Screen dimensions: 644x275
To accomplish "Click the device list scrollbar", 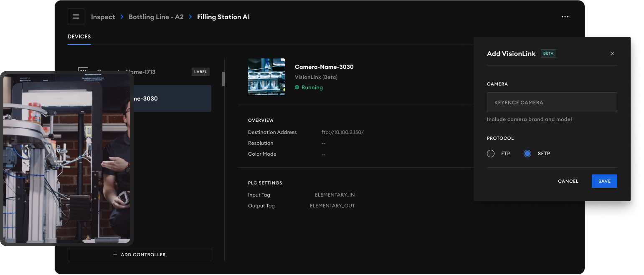I will [x=223, y=79].
